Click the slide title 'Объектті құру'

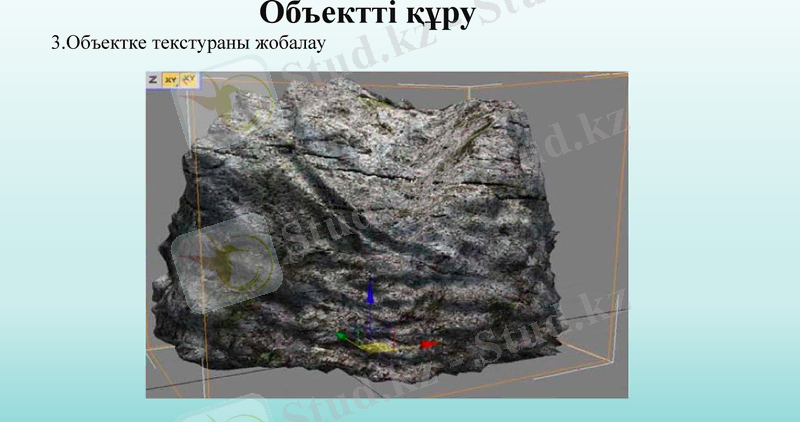(367, 13)
